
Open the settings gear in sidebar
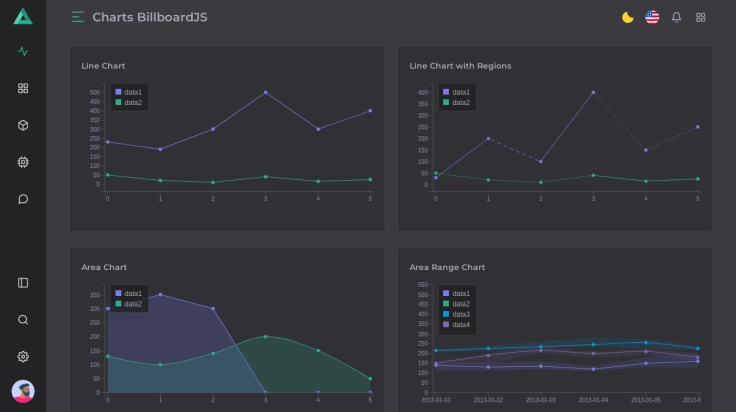(23, 356)
